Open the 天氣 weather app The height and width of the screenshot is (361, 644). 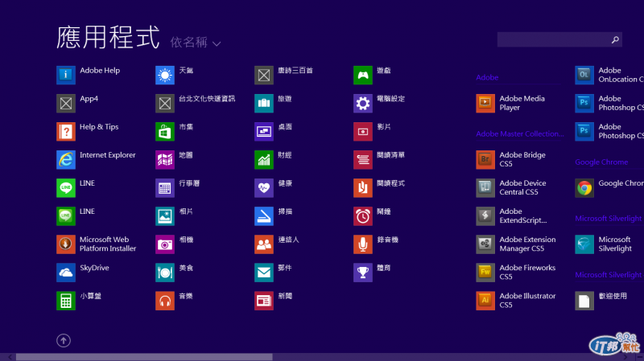coord(175,75)
